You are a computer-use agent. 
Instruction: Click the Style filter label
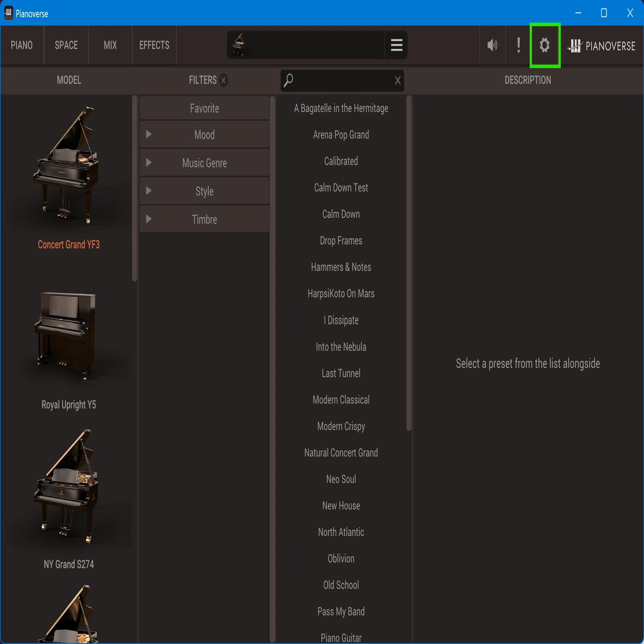tap(205, 191)
